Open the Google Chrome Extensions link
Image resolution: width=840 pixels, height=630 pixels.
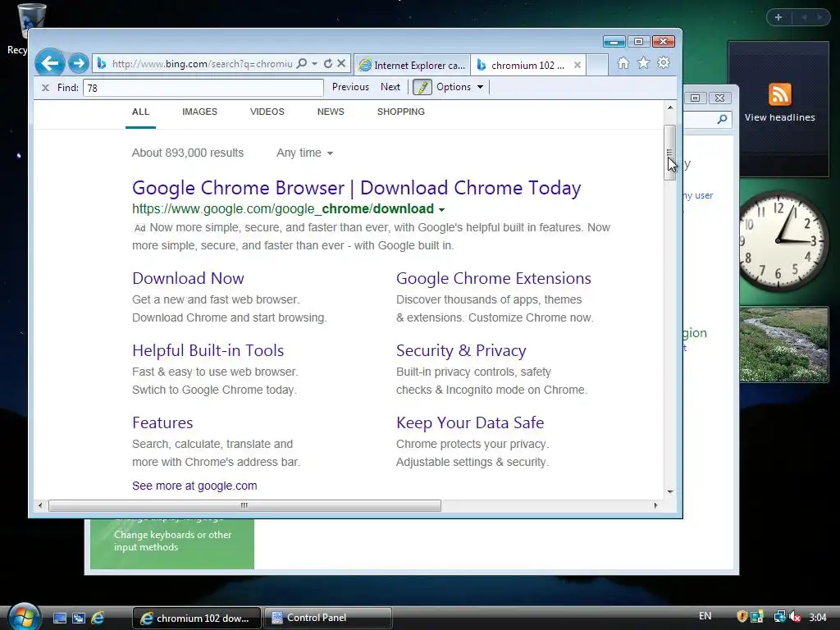[493, 279]
